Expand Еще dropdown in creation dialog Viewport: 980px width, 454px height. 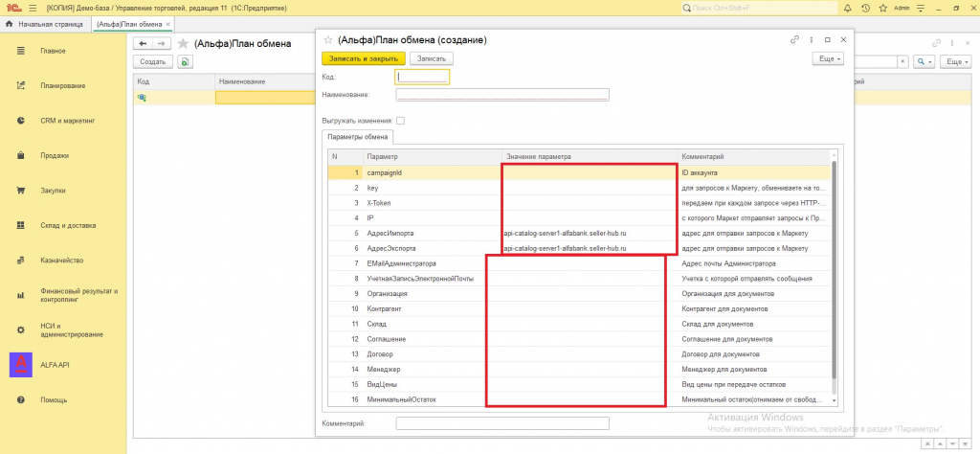point(828,58)
